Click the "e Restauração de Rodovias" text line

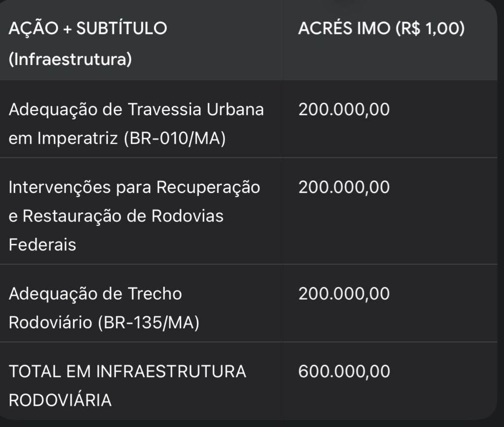tap(116, 216)
